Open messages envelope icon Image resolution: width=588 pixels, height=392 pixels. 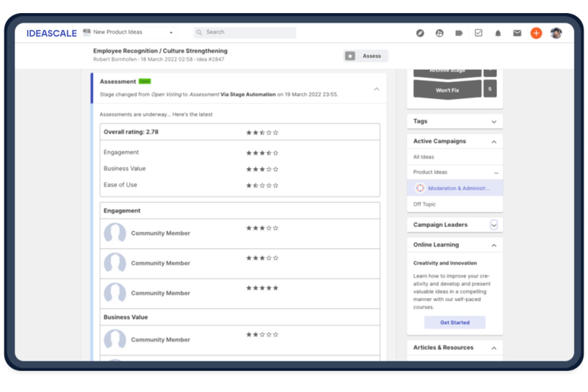[517, 33]
